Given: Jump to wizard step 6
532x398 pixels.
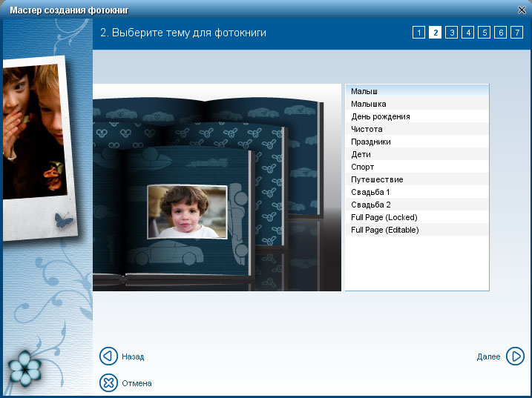Looking at the screenshot, I should click(x=500, y=33).
